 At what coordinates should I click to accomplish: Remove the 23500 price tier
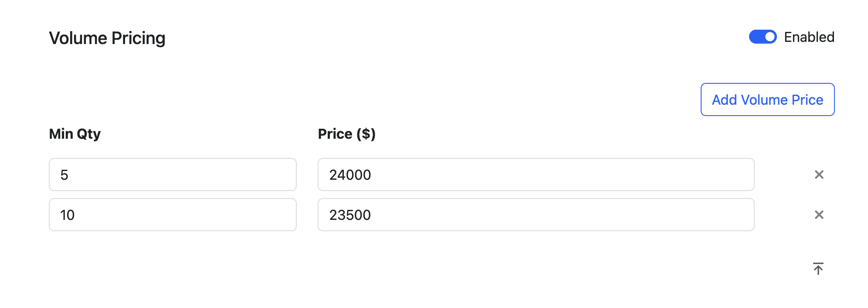pyautogui.click(x=819, y=215)
